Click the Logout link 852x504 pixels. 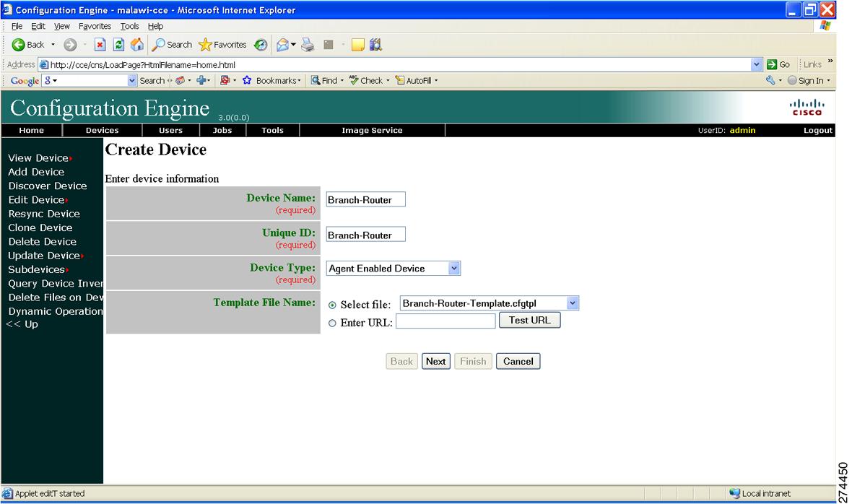coord(818,131)
